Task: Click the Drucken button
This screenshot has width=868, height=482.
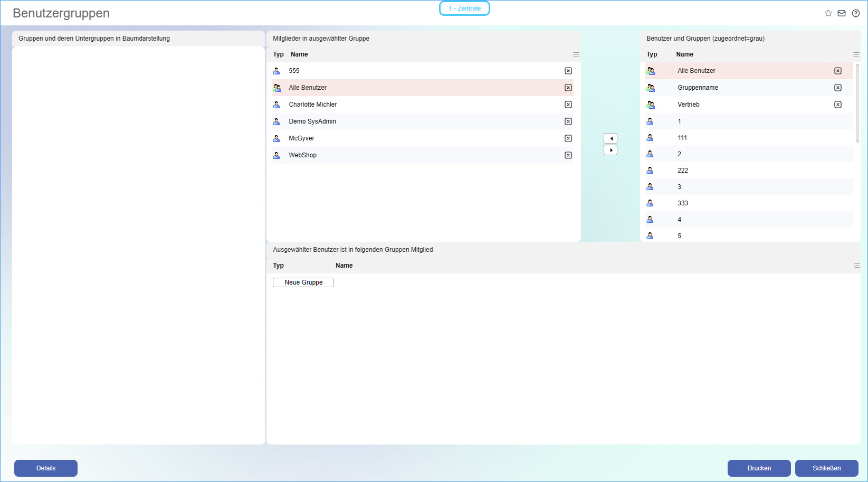Action: point(759,468)
